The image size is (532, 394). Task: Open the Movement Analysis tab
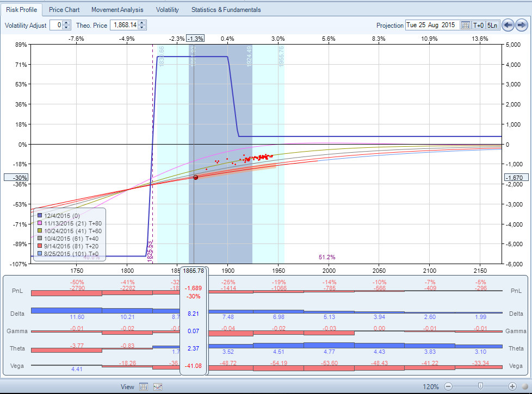click(x=117, y=10)
